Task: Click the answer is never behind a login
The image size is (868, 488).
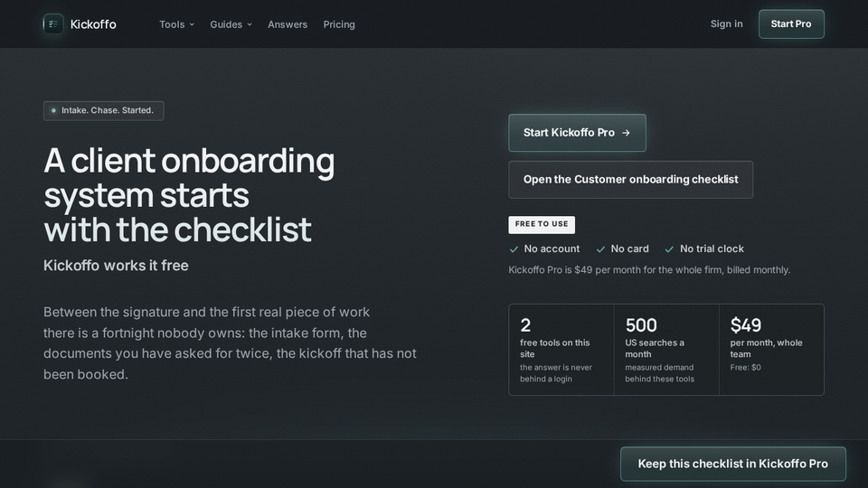Action: pos(556,373)
